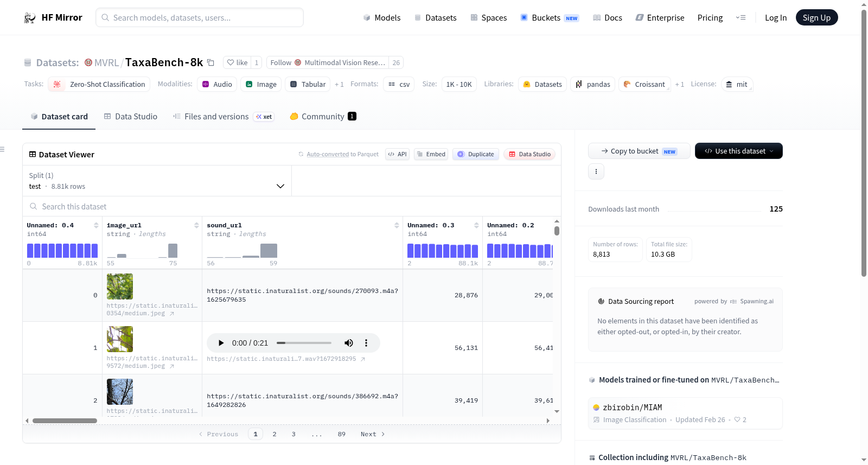
Task: Click the Sign Up button
Action: (x=816, y=18)
